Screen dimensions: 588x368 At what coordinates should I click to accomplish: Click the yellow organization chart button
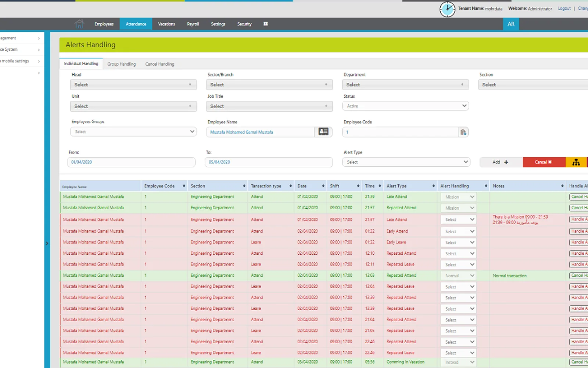point(576,162)
